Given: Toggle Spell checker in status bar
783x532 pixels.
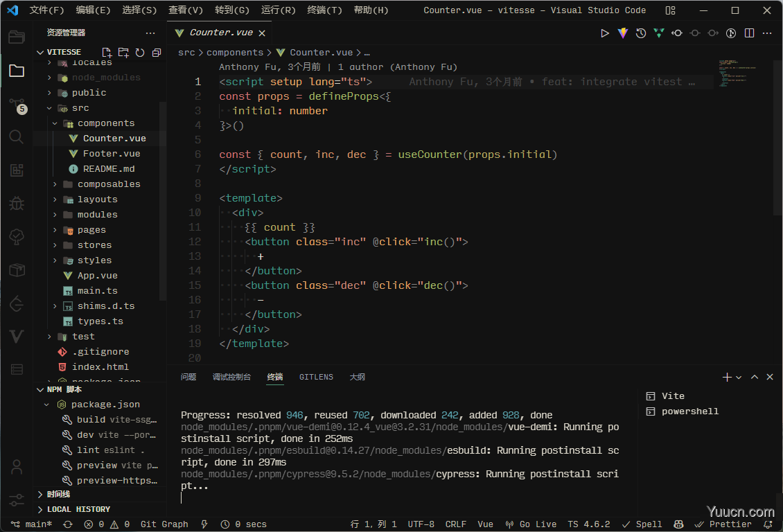Looking at the screenshot, I should click(x=642, y=524).
